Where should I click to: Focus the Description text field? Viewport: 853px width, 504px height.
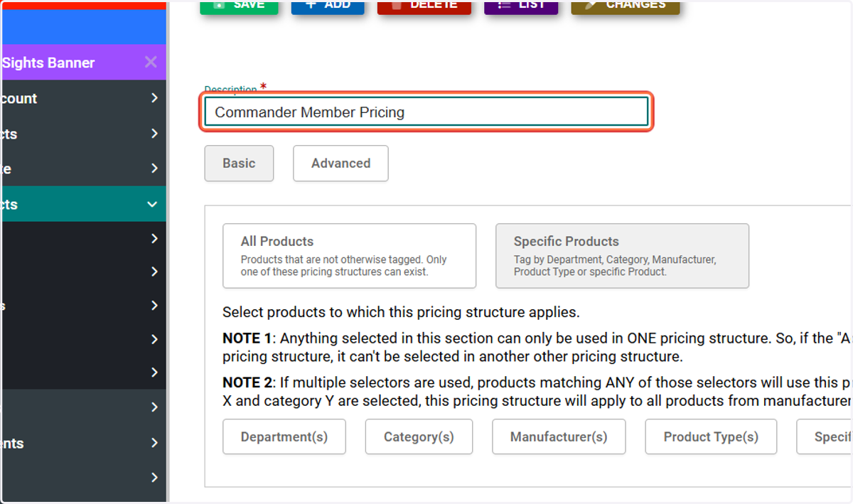426,112
